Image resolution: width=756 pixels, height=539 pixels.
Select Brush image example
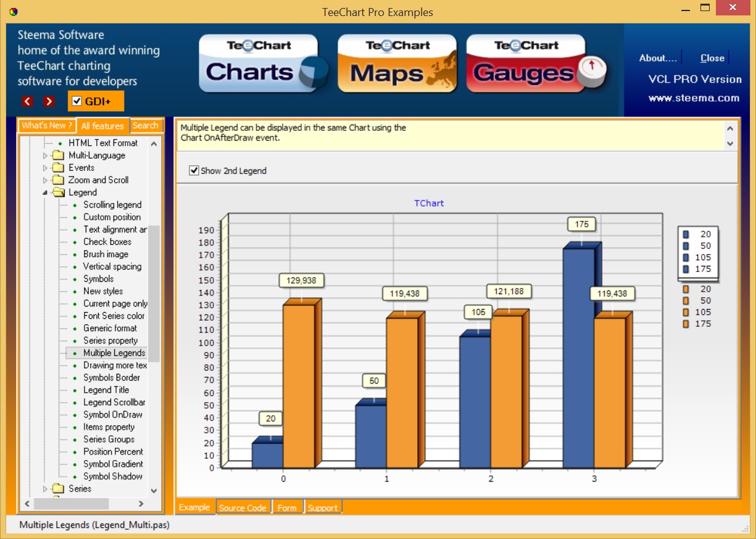[x=106, y=254]
